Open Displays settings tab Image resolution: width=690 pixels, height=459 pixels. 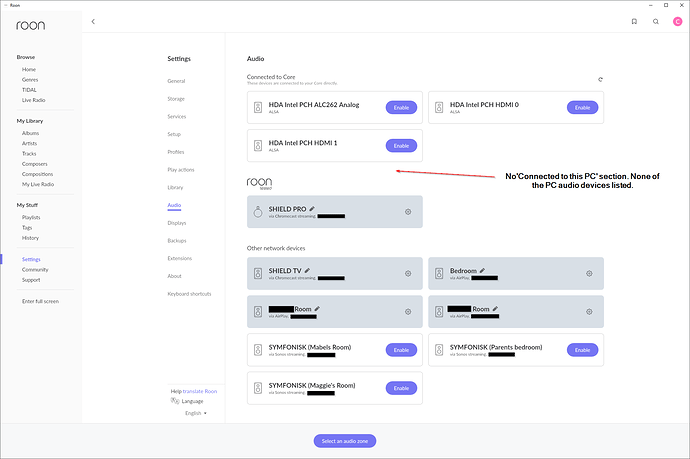point(176,223)
